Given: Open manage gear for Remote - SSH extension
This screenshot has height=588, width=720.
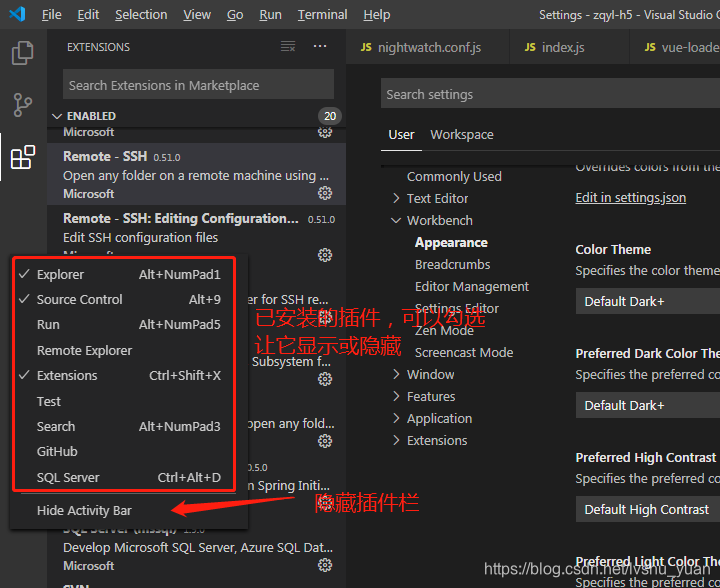Looking at the screenshot, I should [325, 193].
